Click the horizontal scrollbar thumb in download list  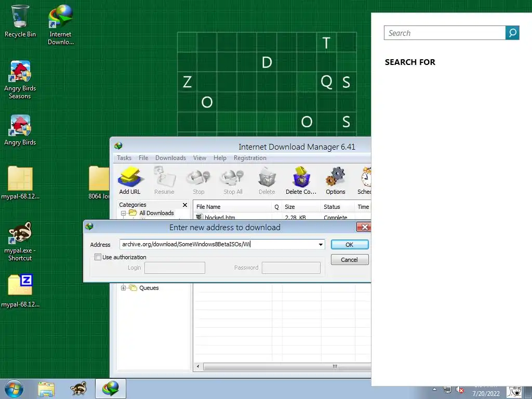coord(287,366)
